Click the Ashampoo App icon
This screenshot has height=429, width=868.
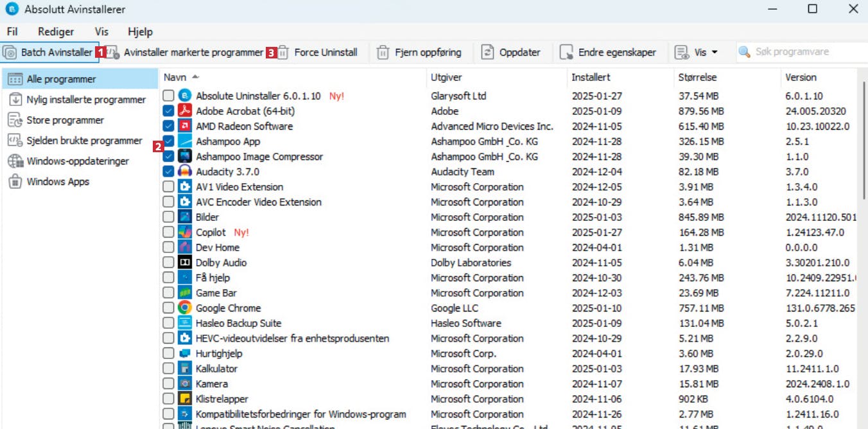(x=185, y=141)
